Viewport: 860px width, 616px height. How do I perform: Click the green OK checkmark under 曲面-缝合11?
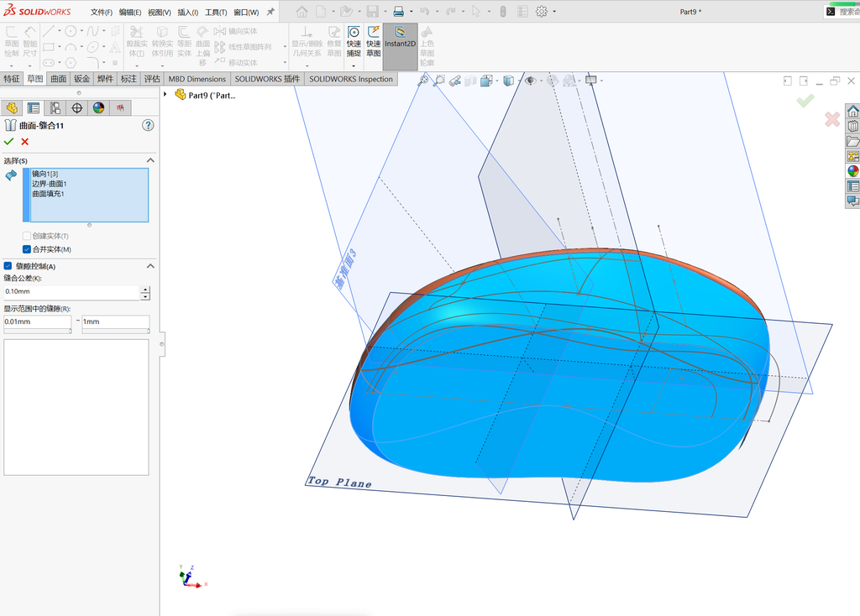pos(8,141)
